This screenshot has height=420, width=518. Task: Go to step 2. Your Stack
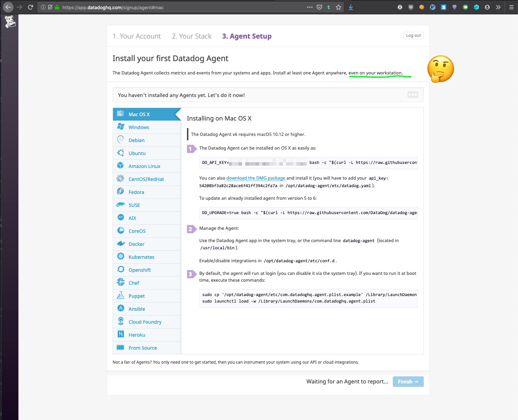191,36
